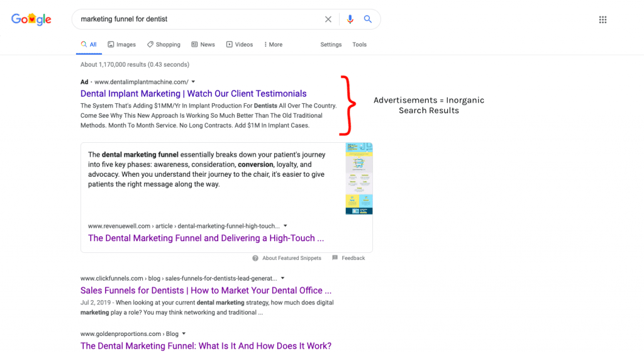Viewport: 644px width, 353px height.
Task: Open the More search options menu
Action: [x=273, y=45]
